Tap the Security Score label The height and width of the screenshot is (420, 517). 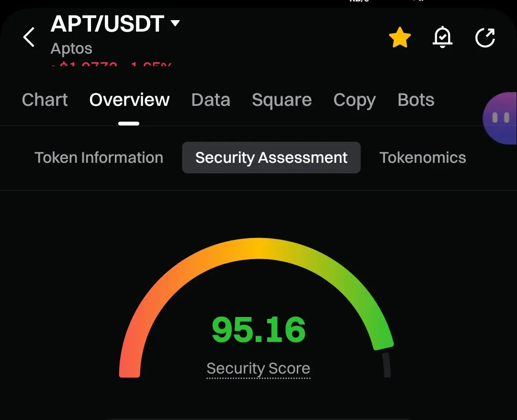pos(258,369)
